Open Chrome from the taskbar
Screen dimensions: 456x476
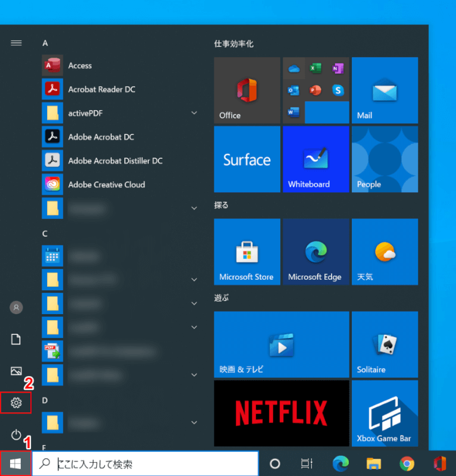coord(407,464)
